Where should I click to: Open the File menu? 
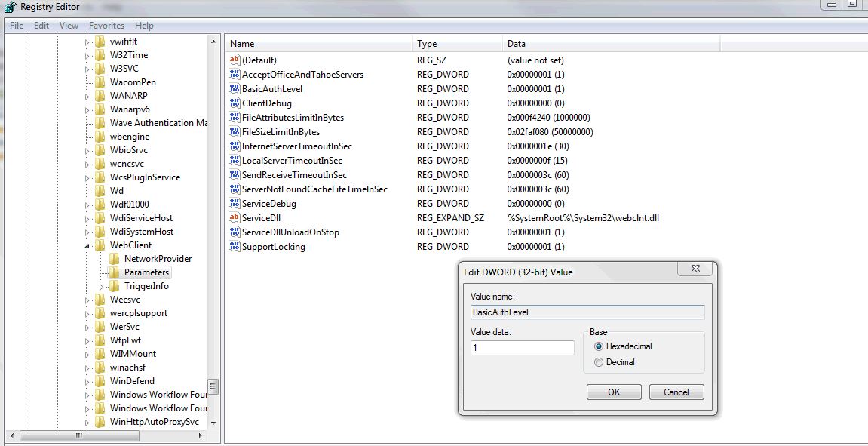pyautogui.click(x=17, y=26)
